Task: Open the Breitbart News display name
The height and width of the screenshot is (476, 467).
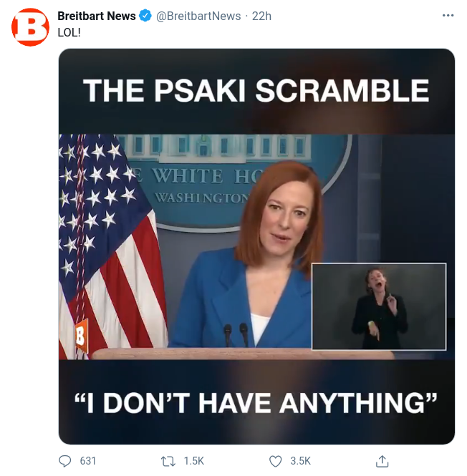Action: coord(97,16)
